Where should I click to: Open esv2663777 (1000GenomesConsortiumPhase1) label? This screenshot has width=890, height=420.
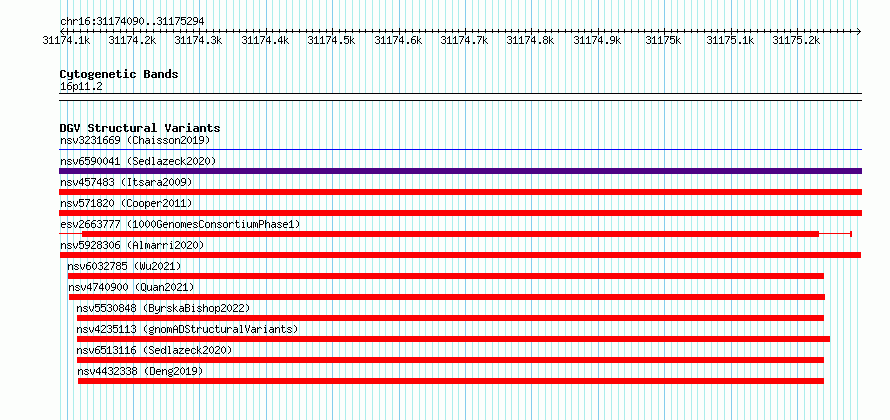[180, 224]
